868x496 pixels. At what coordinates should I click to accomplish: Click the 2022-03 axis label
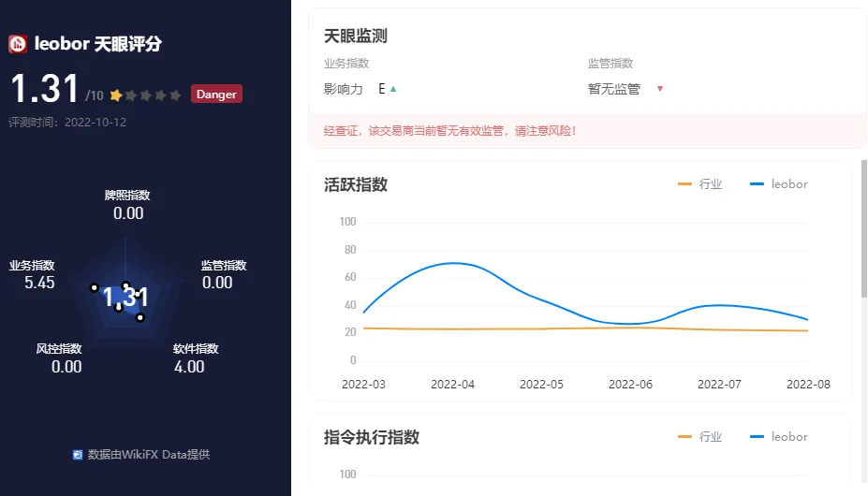click(363, 385)
